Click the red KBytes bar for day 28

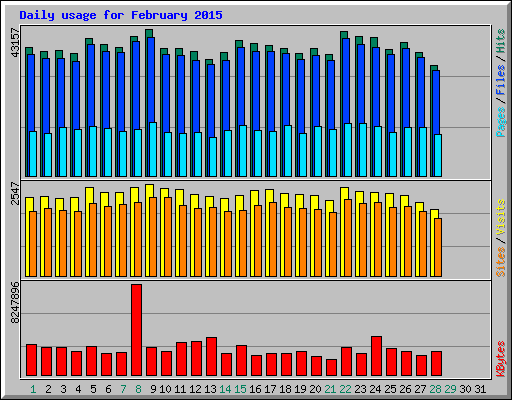pyautogui.click(x=436, y=364)
